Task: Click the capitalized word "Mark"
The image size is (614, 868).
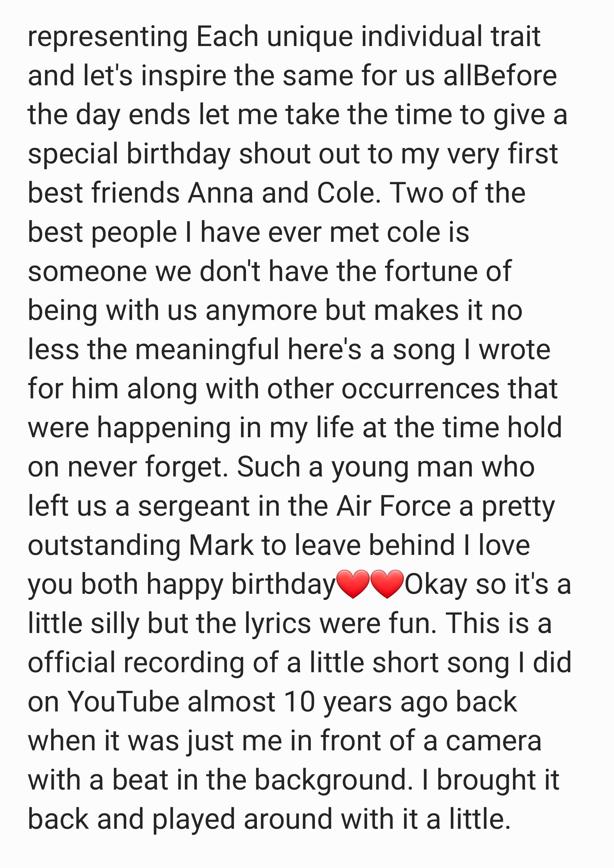Action: [x=221, y=545]
